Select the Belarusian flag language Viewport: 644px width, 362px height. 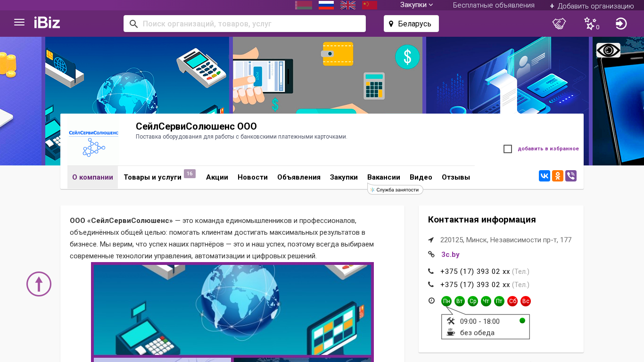coord(304,5)
